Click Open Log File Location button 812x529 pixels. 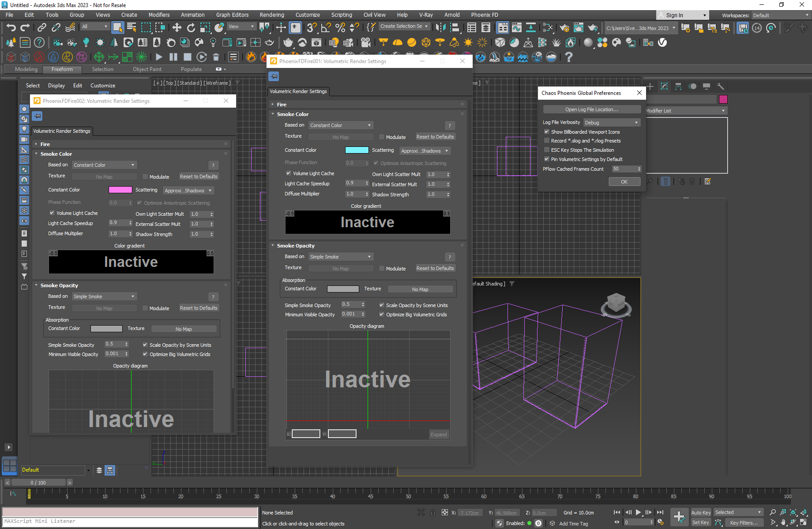click(x=592, y=109)
